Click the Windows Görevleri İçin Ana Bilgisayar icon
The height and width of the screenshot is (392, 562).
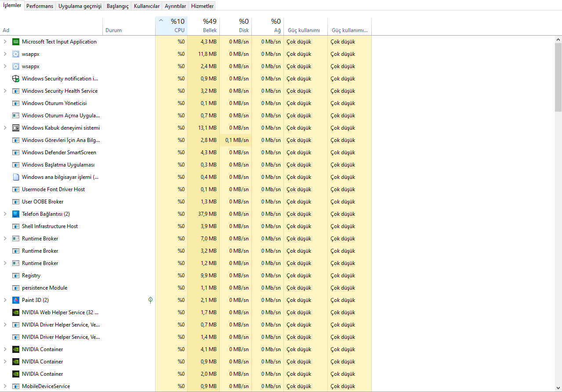tap(16, 140)
